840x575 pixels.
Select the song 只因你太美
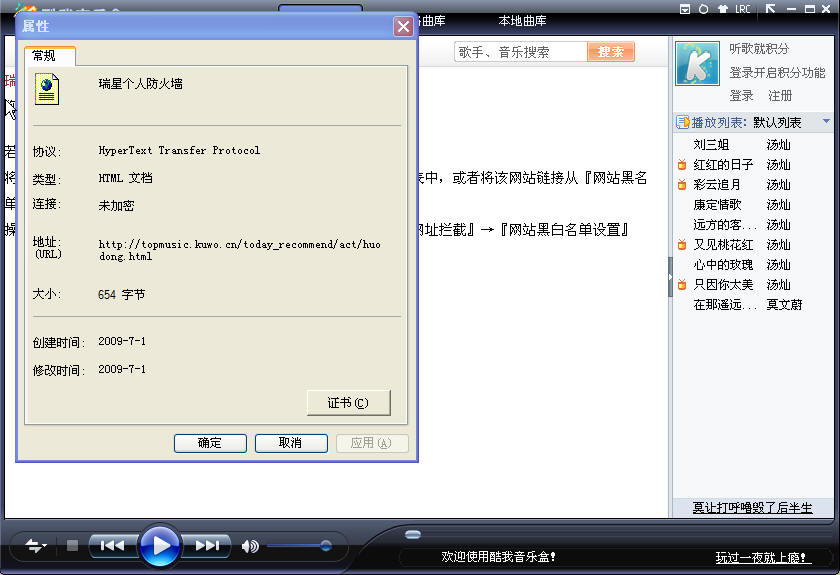tap(723, 285)
